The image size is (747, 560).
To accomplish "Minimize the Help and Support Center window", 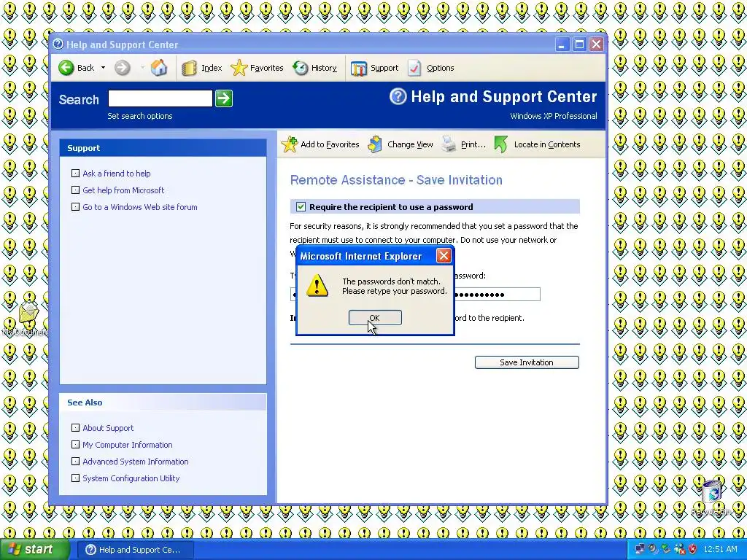I will coord(562,44).
